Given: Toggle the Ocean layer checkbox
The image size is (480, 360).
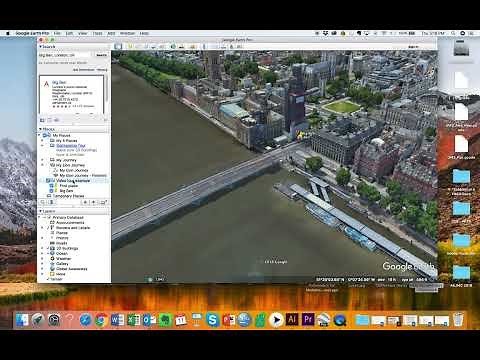Looking at the screenshot, I should [48, 253].
